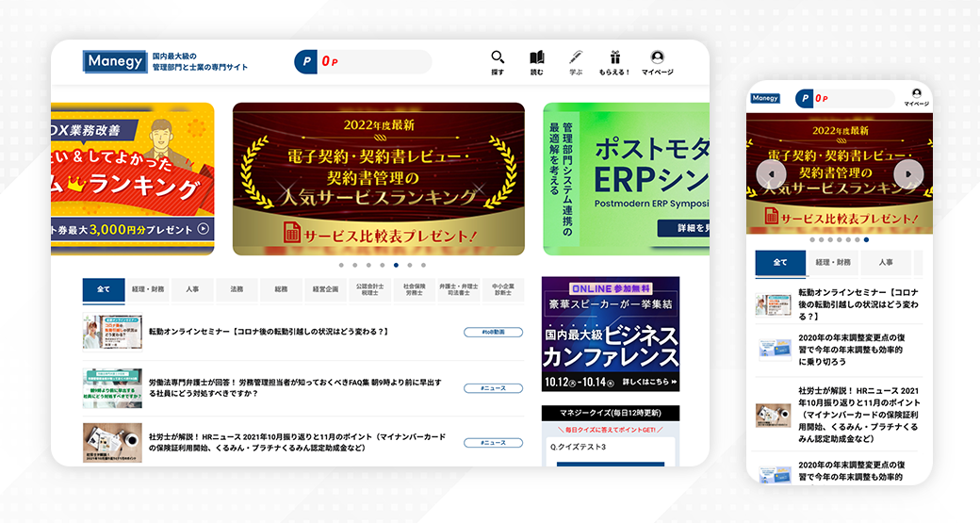The image size is (980, 523).
Task: Switch to the 弁護士・弁理士 司法書士 tab
Action: pos(459,290)
